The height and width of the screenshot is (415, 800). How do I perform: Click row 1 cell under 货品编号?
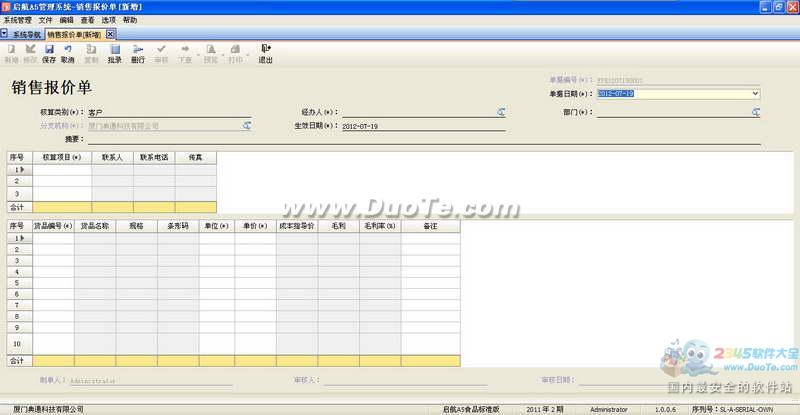click(x=53, y=238)
